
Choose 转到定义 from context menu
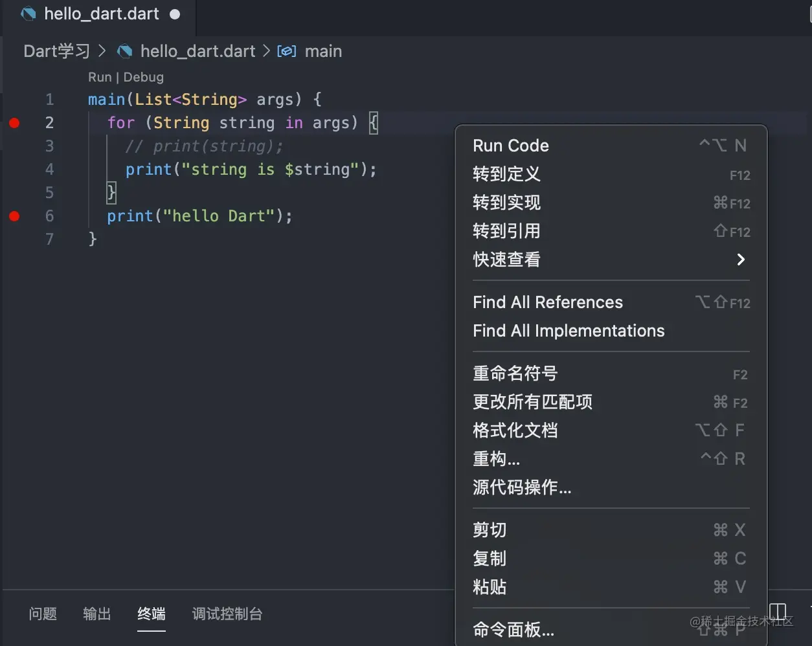pos(611,174)
